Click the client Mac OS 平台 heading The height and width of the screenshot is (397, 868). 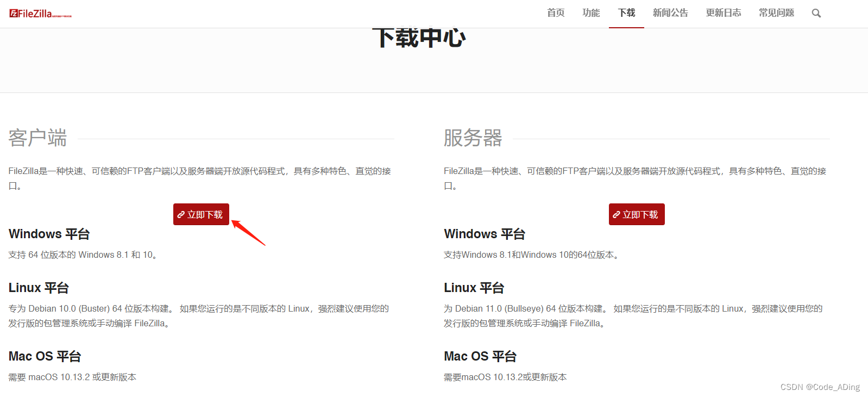point(45,356)
